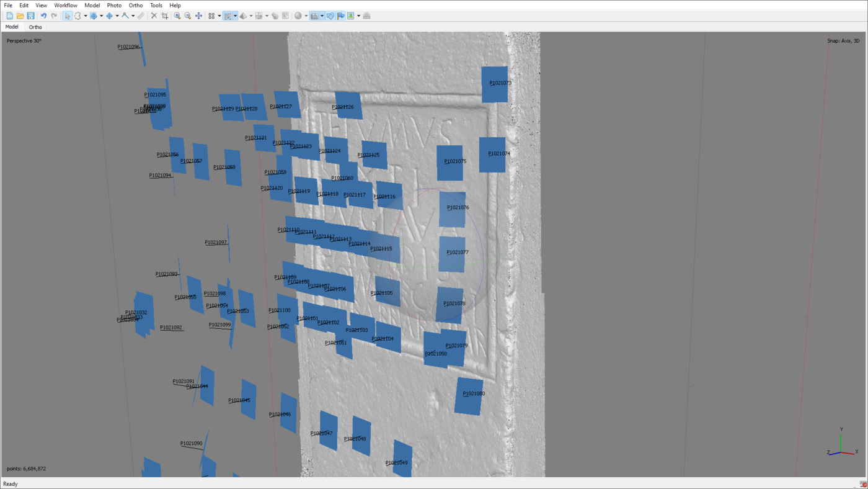Select the Move Region tool

(94, 16)
